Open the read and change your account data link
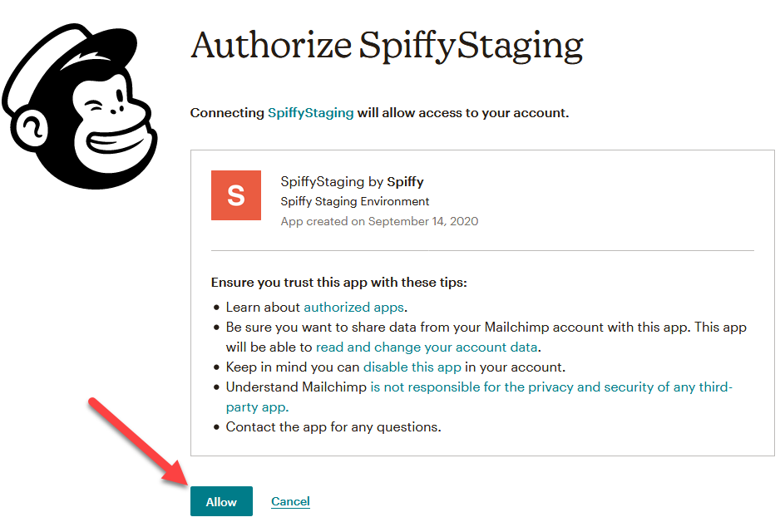Image resolution: width=780 pixels, height=532 pixels. pos(427,347)
